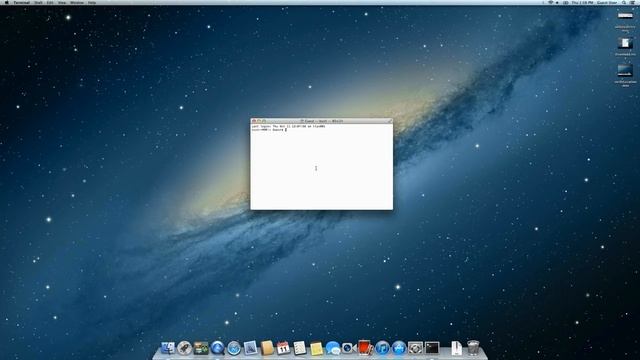Zoom Terminal window with green button
640x360 pixels.
[264, 121]
